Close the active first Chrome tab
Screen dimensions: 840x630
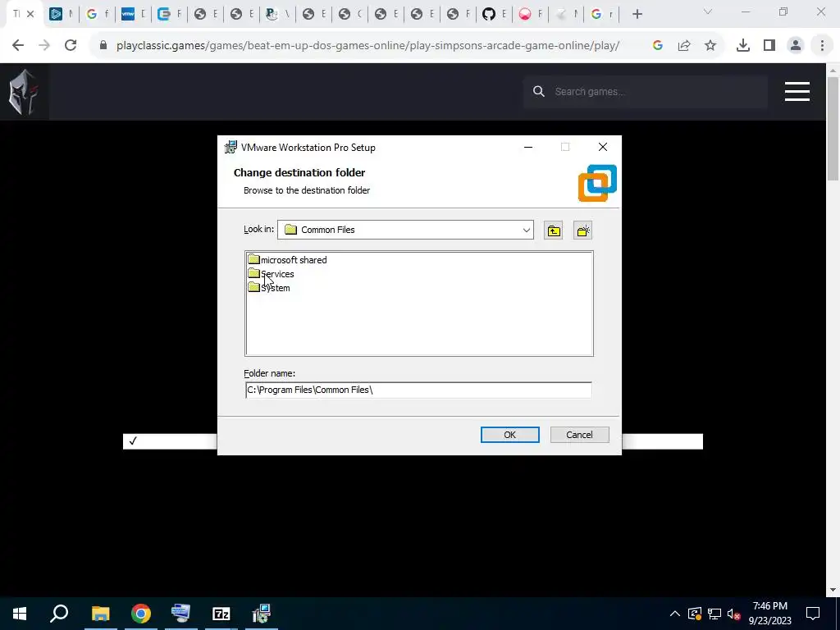click(x=30, y=15)
